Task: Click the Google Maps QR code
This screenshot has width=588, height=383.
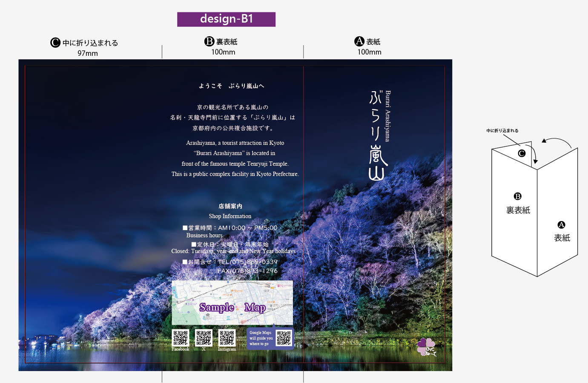Action: coord(284,338)
